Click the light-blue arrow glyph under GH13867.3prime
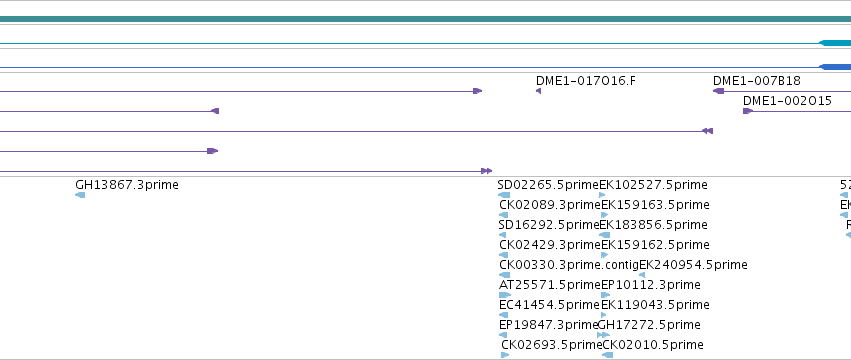Image resolution: width=851 pixels, height=360 pixels. (80, 195)
